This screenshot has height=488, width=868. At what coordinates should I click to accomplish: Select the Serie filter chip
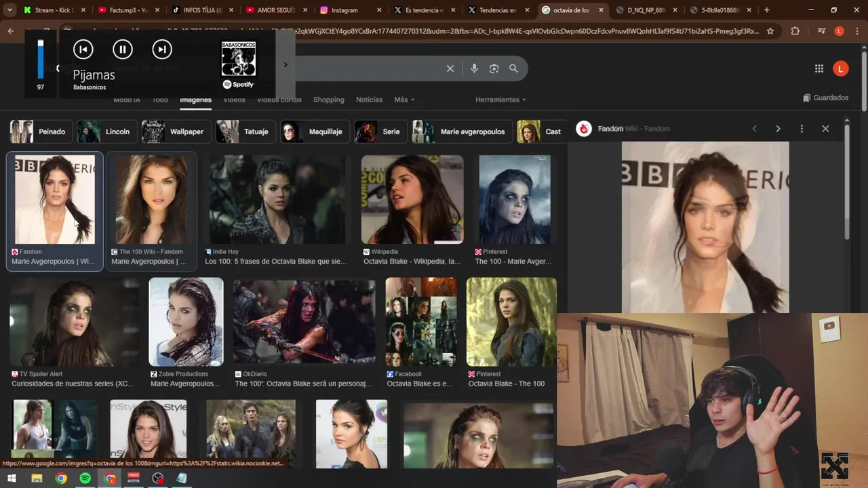click(380, 131)
